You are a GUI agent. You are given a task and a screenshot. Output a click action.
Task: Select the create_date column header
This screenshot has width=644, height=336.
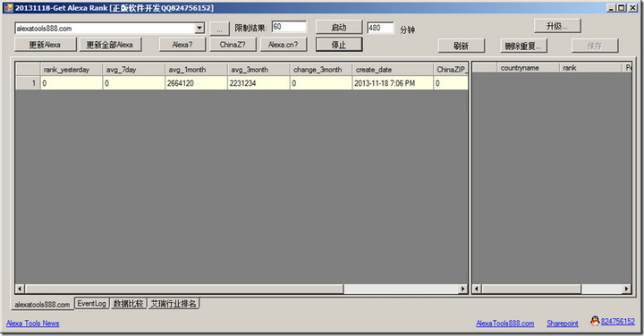click(393, 70)
